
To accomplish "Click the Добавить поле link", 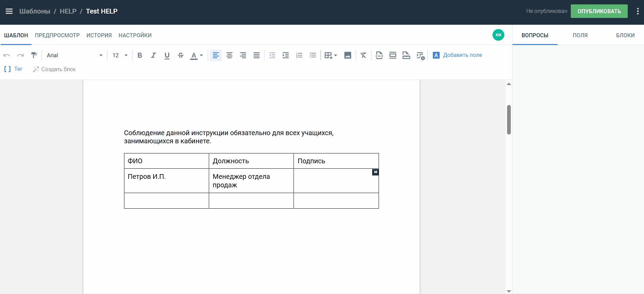I will coord(462,55).
